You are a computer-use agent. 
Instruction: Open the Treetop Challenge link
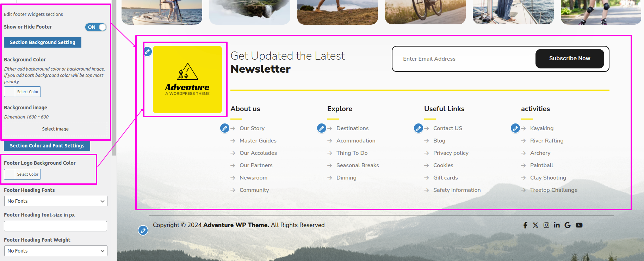554,190
